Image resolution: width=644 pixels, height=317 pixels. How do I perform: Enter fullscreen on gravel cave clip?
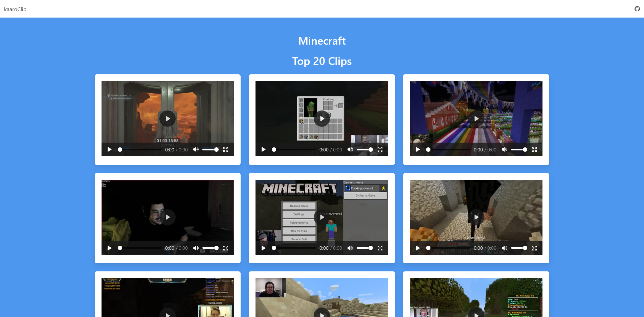[534, 248]
